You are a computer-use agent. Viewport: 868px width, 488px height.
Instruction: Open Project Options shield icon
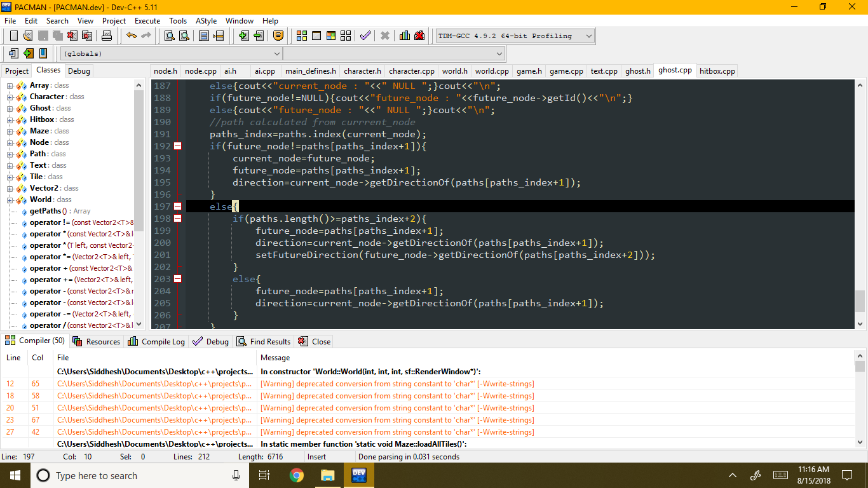(x=278, y=36)
